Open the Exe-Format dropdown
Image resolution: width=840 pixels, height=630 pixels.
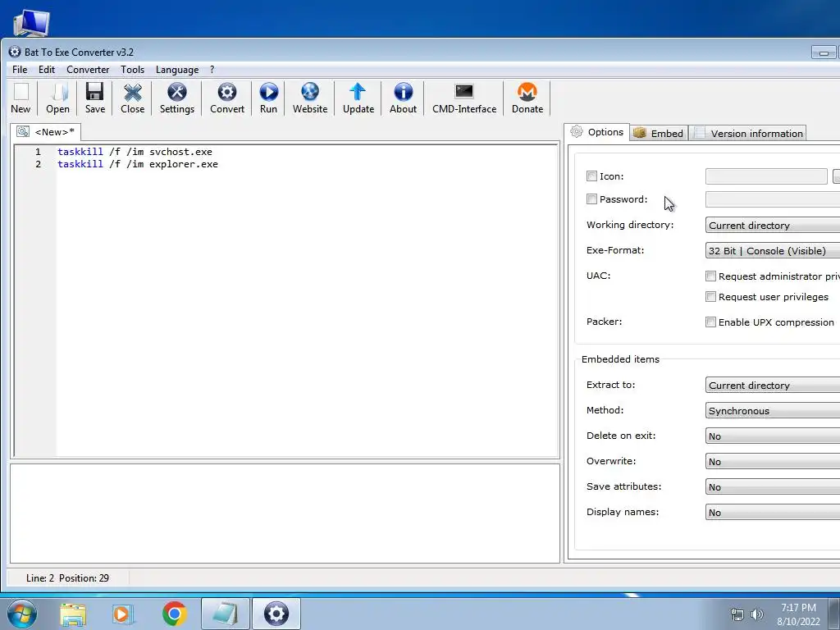[773, 250]
